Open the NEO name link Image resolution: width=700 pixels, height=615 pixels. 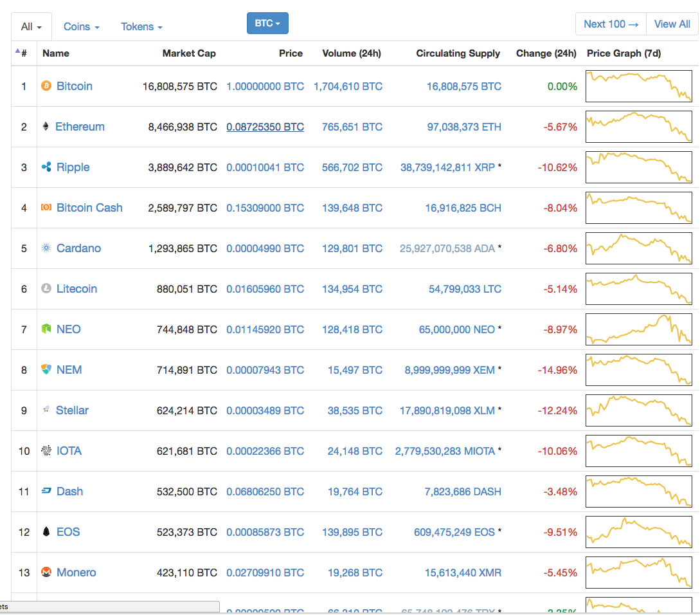click(x=69, y=329)
